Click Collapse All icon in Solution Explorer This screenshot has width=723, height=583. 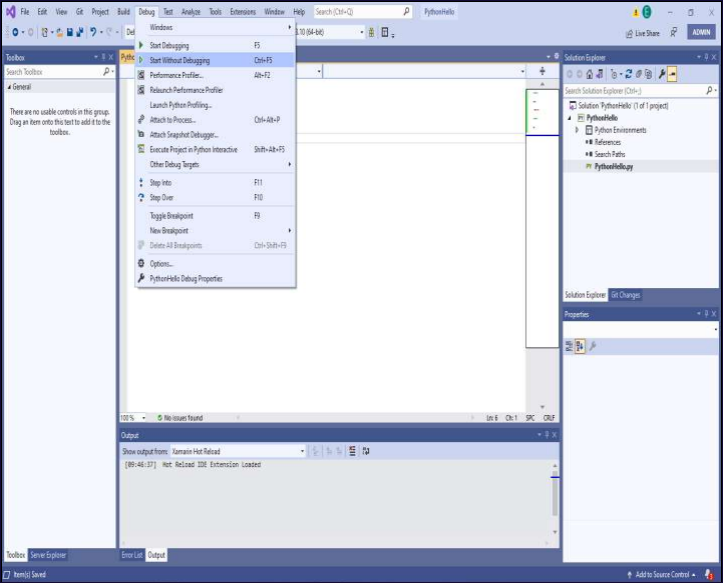pyautogui.click(x=639, y=74)
